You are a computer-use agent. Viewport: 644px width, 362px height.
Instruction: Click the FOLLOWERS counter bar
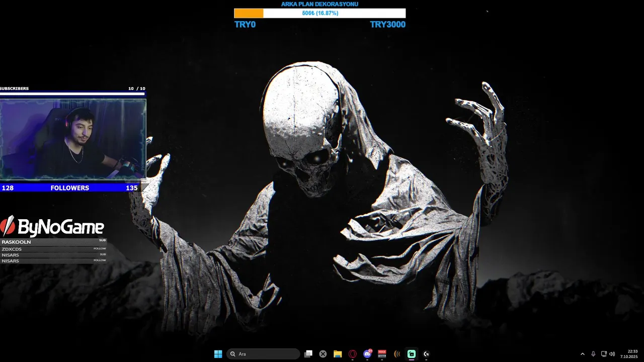70,188
